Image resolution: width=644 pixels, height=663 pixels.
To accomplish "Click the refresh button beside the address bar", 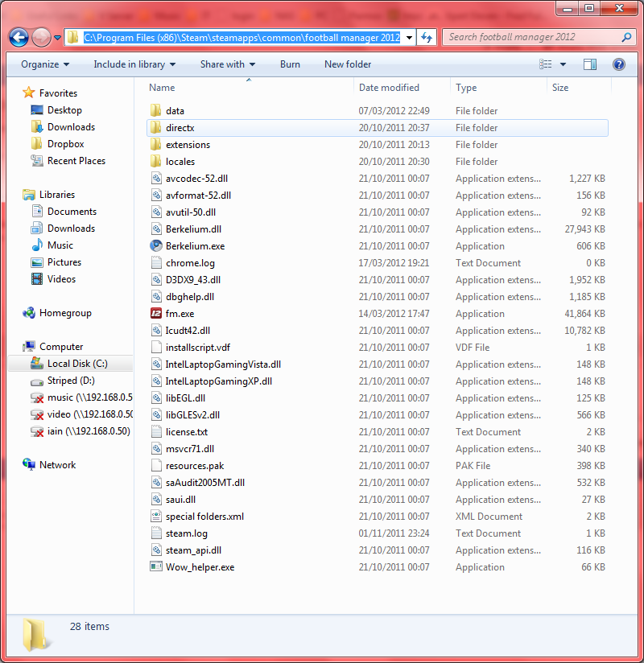I will (427, 38).
